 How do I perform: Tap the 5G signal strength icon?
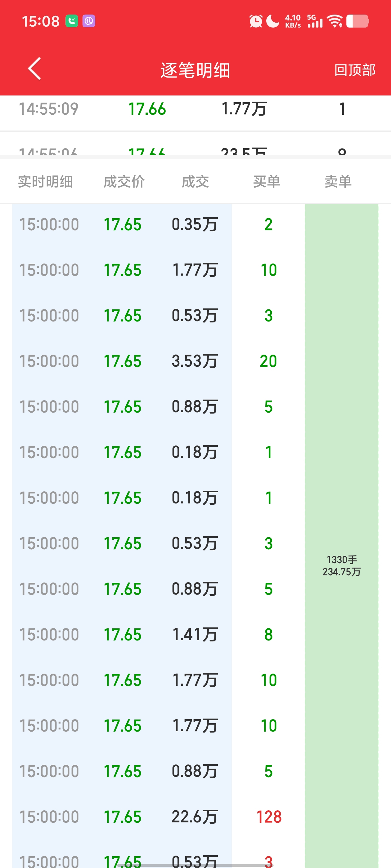[315, 21]
